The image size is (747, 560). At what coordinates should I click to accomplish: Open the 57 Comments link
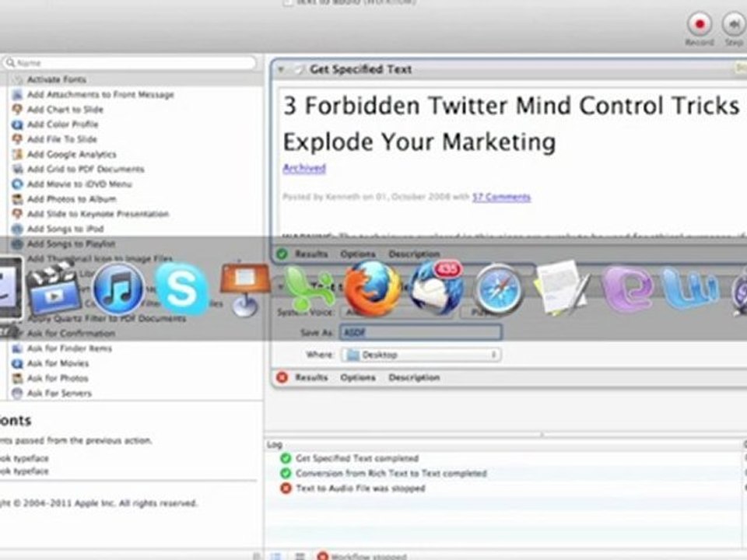coord(501,197)
